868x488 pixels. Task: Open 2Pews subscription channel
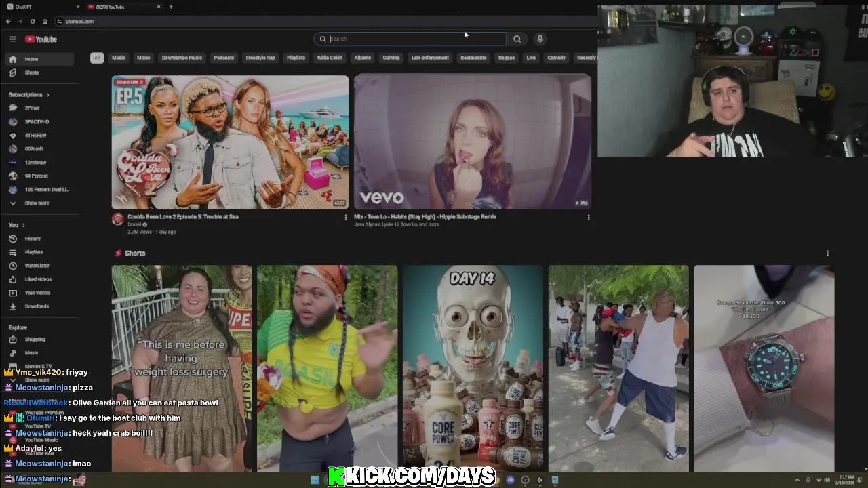[x=41, y=108]
